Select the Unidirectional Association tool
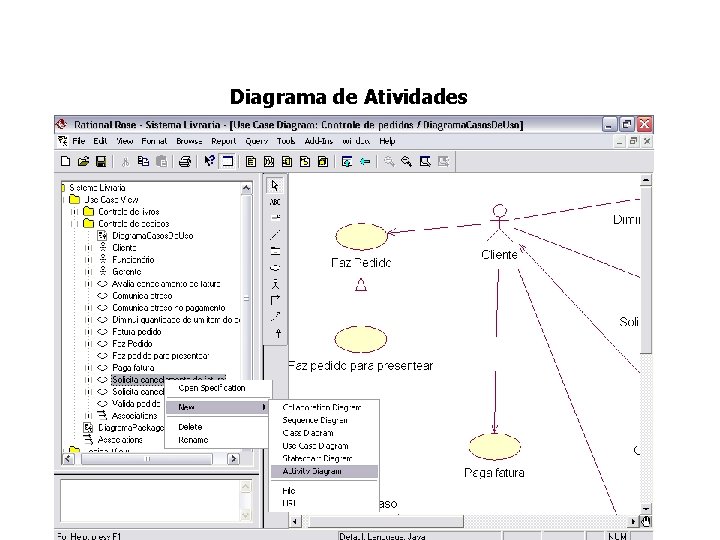 [x=275, y=300]
